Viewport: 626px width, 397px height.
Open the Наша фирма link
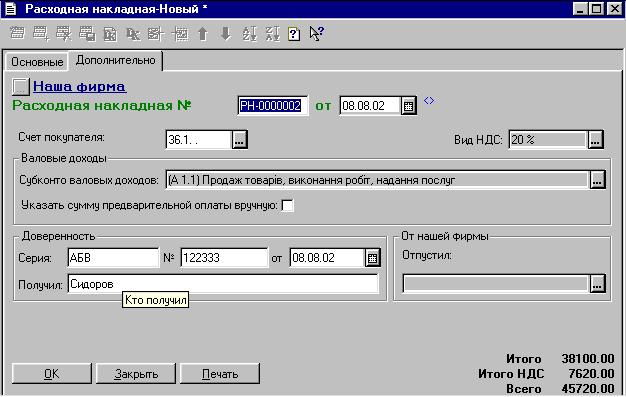point(79,86)
